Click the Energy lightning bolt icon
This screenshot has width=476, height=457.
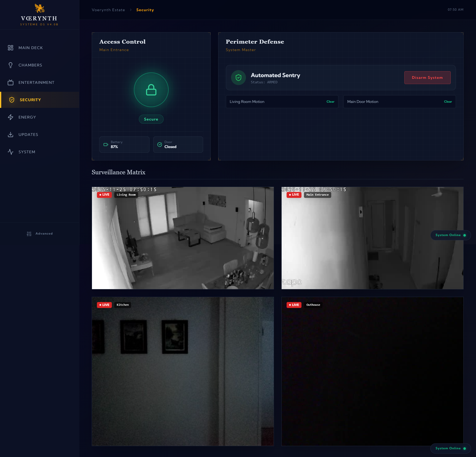[10, 117]
